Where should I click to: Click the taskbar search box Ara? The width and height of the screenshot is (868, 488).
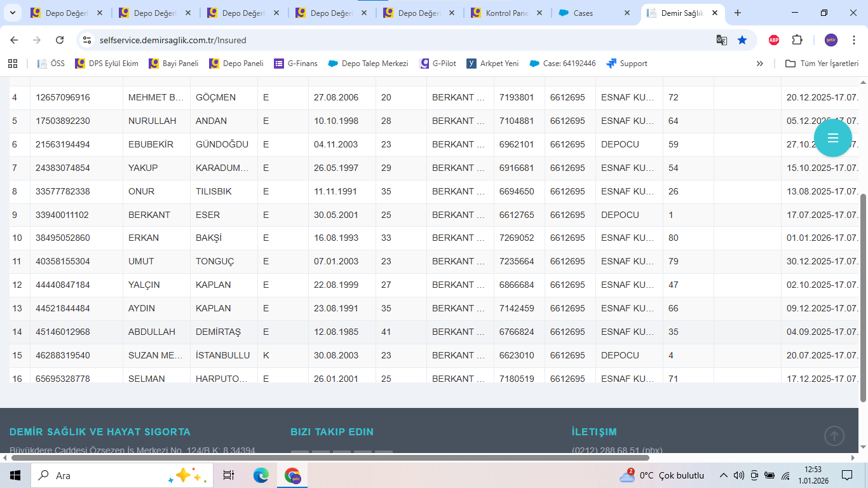tap(121, 475)
